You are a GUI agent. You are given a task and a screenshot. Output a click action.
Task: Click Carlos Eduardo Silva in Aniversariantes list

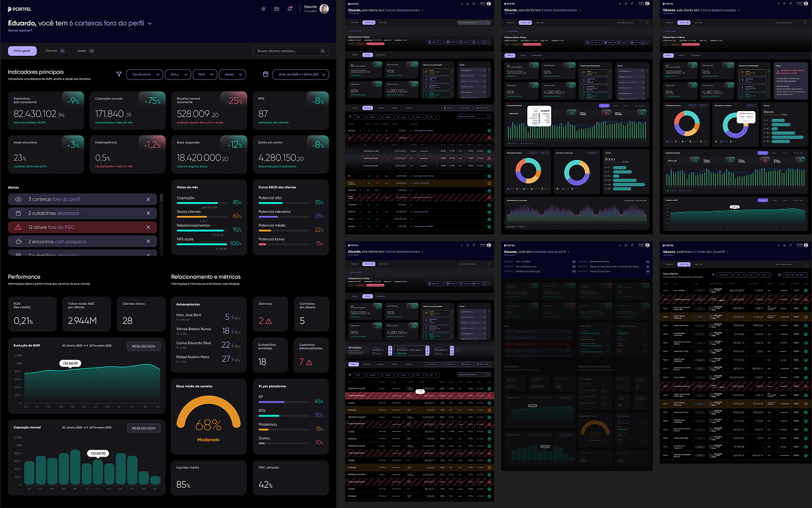193,343
